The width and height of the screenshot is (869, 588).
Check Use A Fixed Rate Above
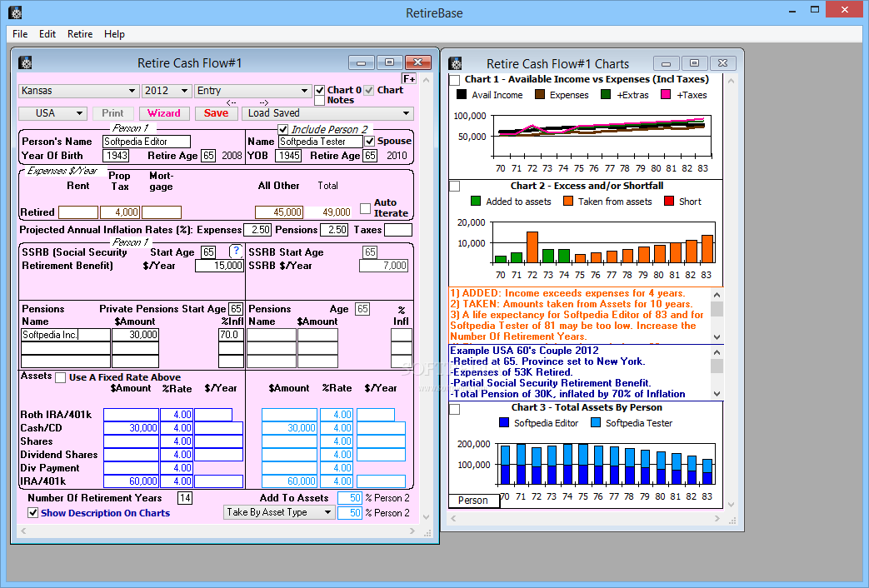[61, 377]
